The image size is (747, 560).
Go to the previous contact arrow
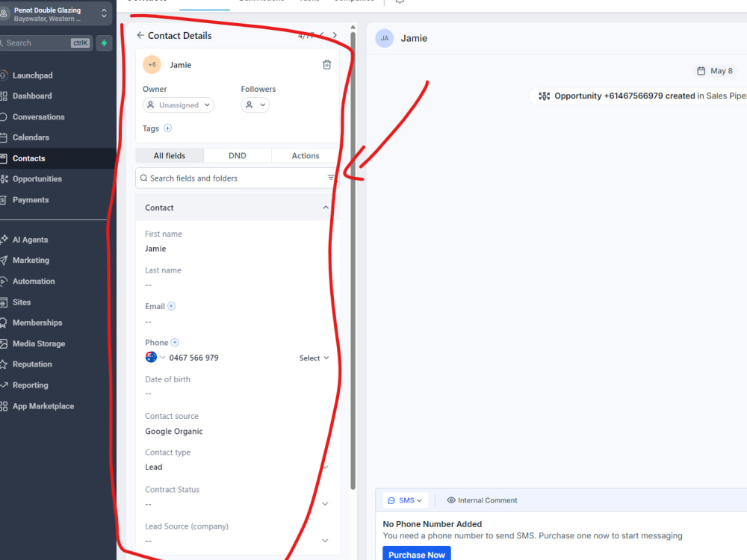[x=322, y=35]
